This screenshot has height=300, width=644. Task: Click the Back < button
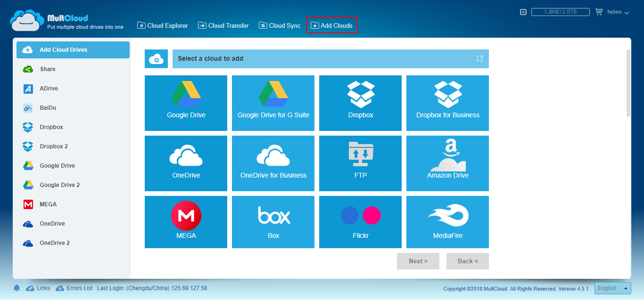pos(468,261)
